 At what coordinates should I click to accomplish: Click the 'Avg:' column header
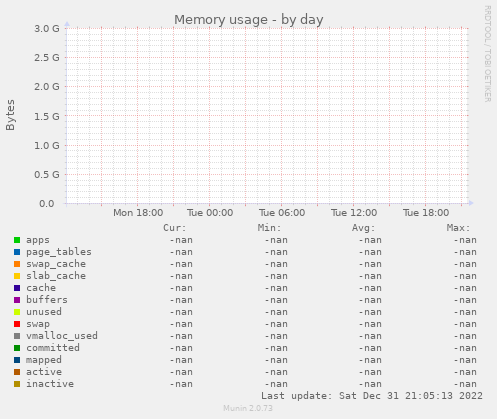[364, 228]
